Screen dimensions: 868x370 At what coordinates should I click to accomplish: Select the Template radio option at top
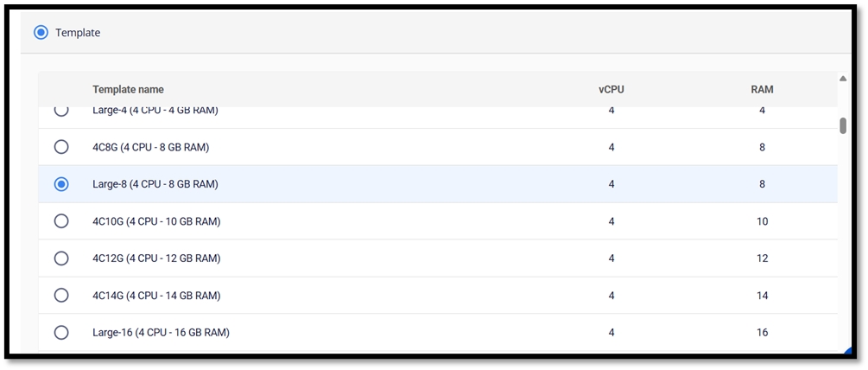[41, 33]
